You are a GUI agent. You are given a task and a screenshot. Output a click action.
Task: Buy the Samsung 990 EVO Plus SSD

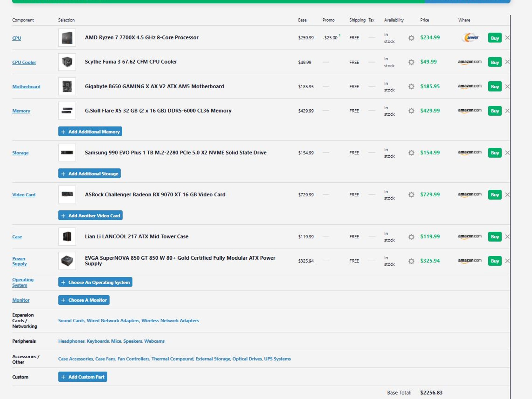495,153
